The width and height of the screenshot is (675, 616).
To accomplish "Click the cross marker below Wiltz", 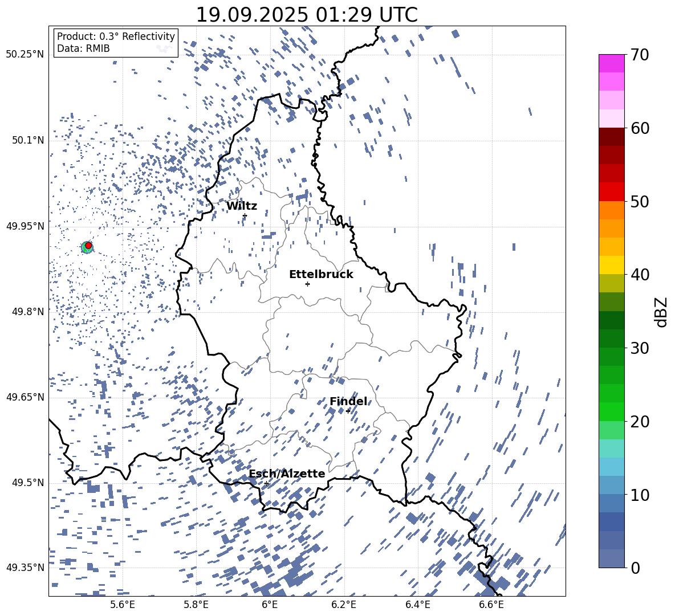I will pyautogui.click(x=245, y=215).
